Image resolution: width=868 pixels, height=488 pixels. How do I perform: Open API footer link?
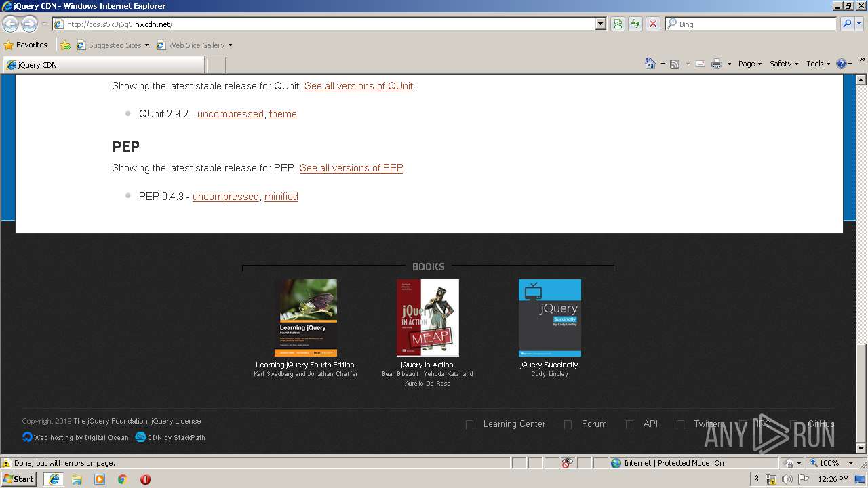tap(650, 424)
